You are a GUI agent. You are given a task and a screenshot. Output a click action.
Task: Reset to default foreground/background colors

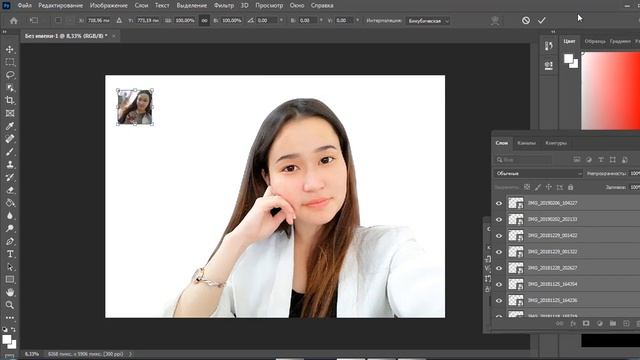pyautogui.click(x=4, y=329)
